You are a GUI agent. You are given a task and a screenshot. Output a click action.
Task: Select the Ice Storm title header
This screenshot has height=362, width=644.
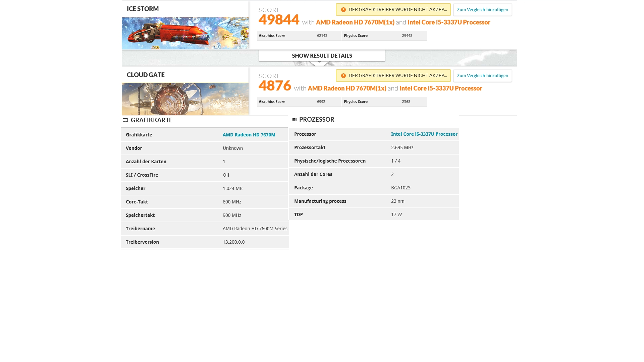point(143,9)
